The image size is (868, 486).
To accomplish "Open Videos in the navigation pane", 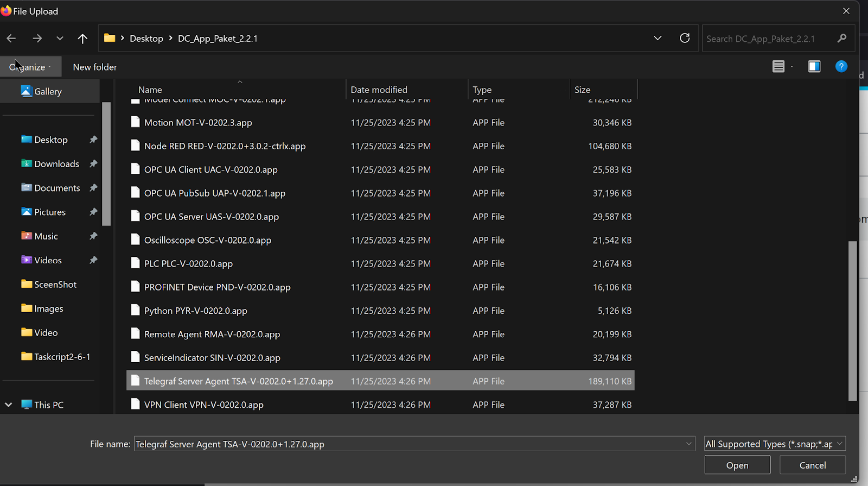I will (48, 260).
